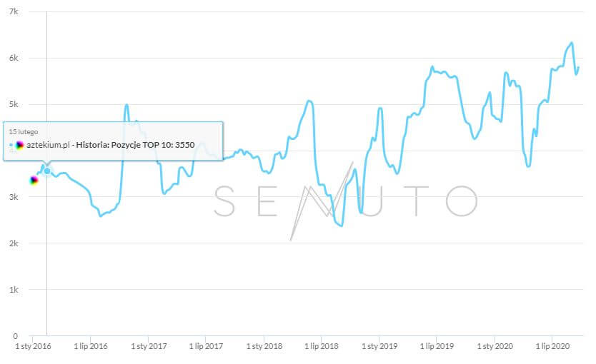Screen dimensions: 596x364
Task: Click the '1 lip 2017' axis label
Action: click(x=206, y=346)
